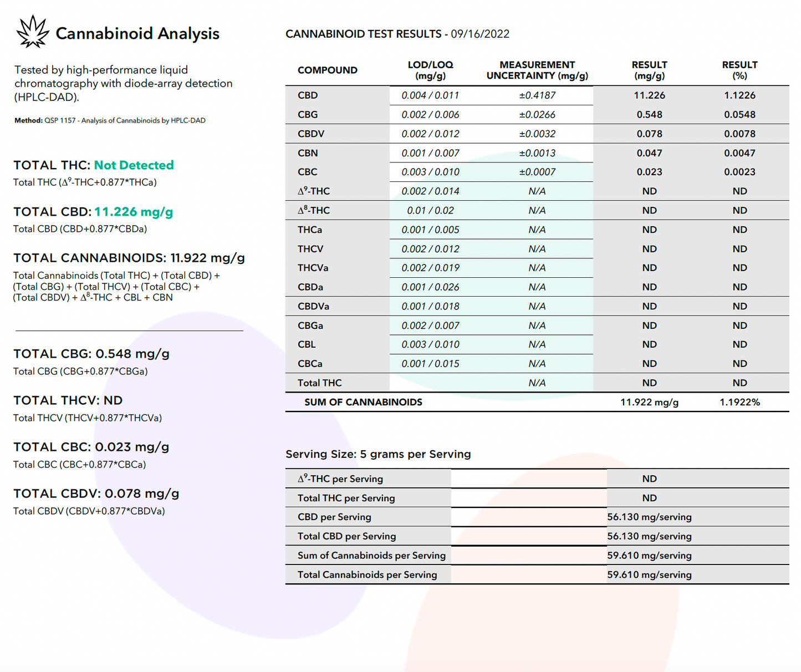
Task: Click the CBG compound row label
Action: [x=308, y=115]
